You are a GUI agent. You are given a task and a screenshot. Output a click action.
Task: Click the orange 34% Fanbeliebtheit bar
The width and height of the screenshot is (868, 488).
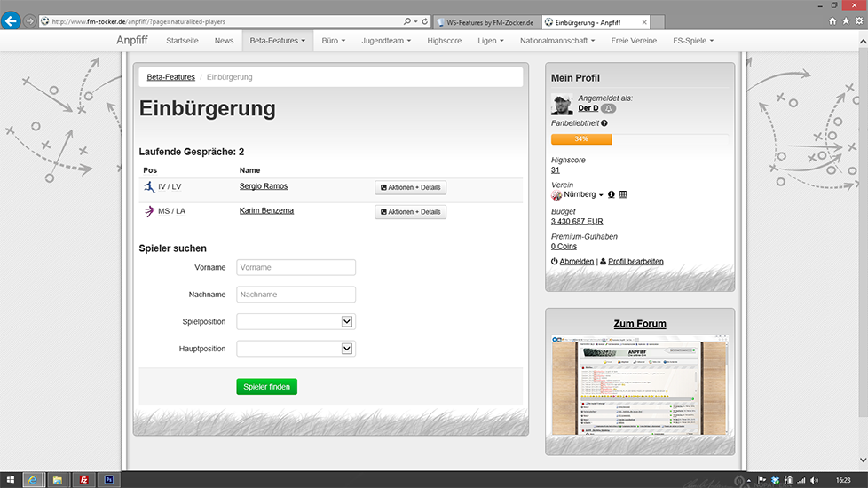click(x=581, y=139)
